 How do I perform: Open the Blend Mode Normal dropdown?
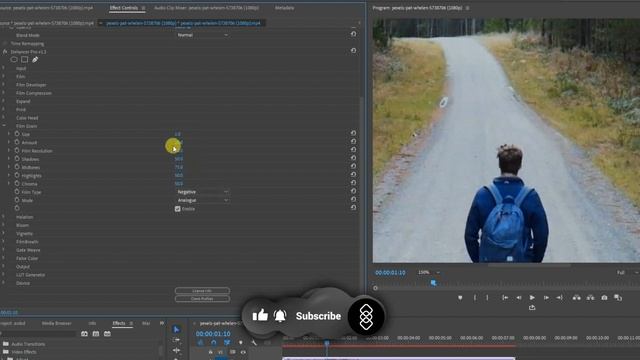coord(202,35)
